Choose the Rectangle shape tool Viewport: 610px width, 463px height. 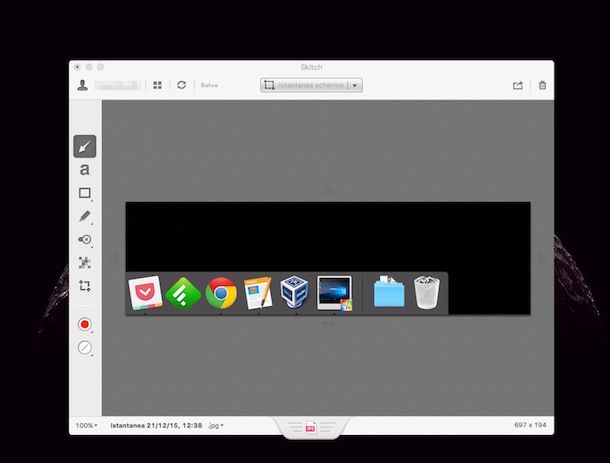pos(85,193)
